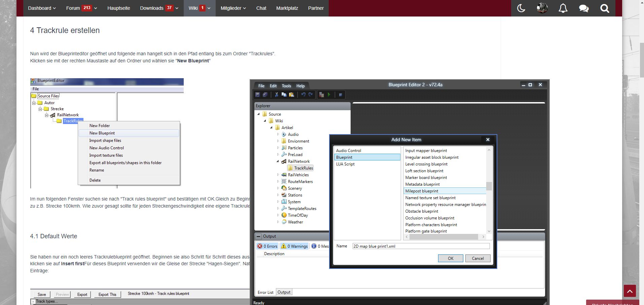Viewport: 644px width, 305px height.
Task: Click the search magnifier icon
Action: [x=605, y=8]
